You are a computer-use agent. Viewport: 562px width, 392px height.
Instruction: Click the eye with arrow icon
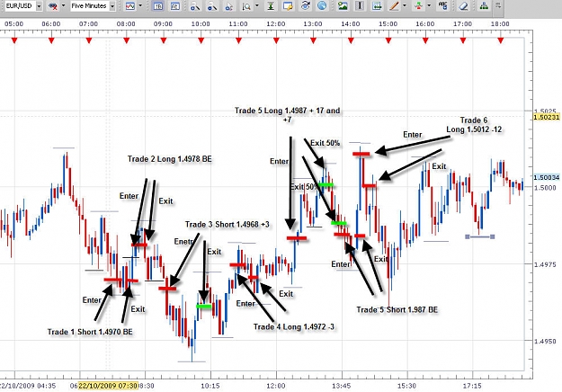coord(306,5)
